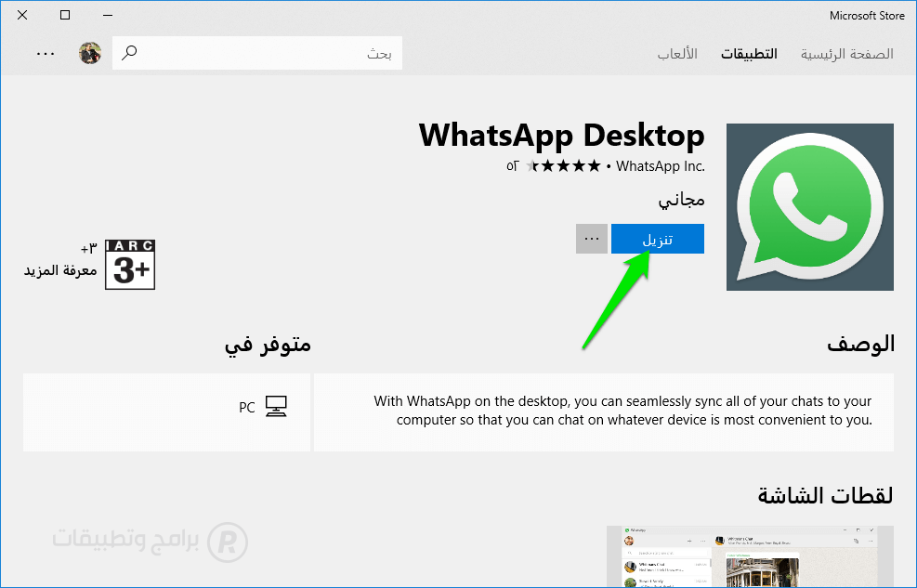Image resolution: width=917 pixels, height=588 pixels.
Task: Click the blue تنزيل download button
Action: [x=658, y=239]
